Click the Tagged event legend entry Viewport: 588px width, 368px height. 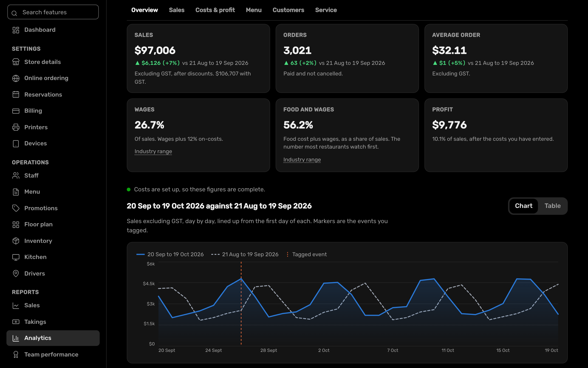coord(307,254)
